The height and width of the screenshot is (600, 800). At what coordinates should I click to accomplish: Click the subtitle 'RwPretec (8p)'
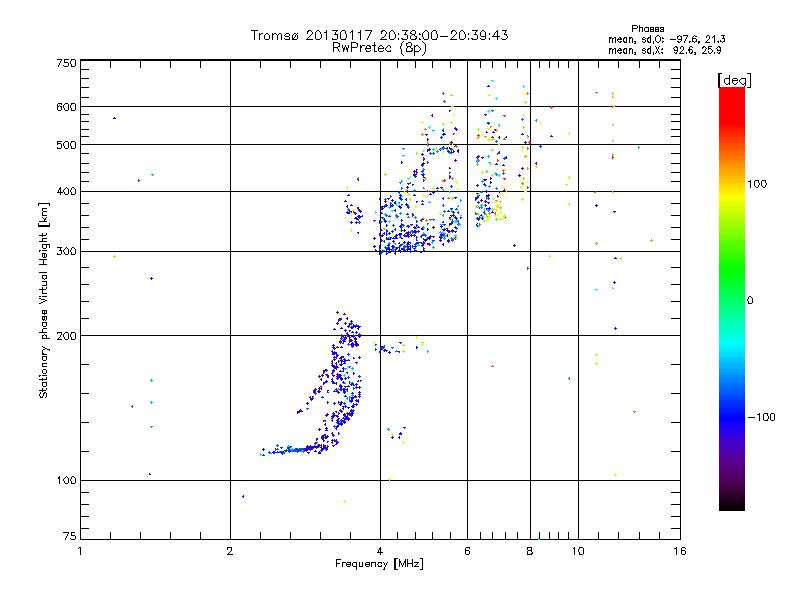(x=379, y=48)
